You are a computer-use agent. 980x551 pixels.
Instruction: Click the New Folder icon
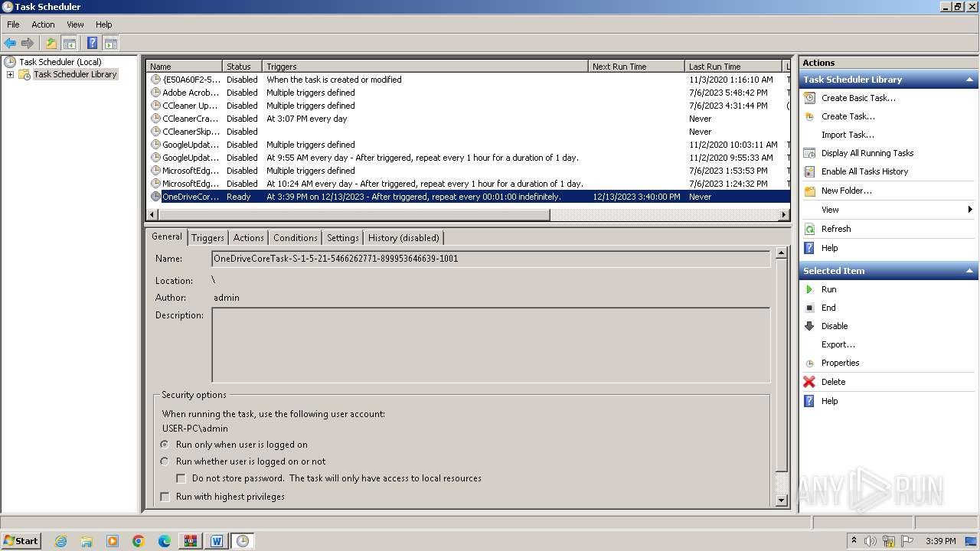(809, 191)
